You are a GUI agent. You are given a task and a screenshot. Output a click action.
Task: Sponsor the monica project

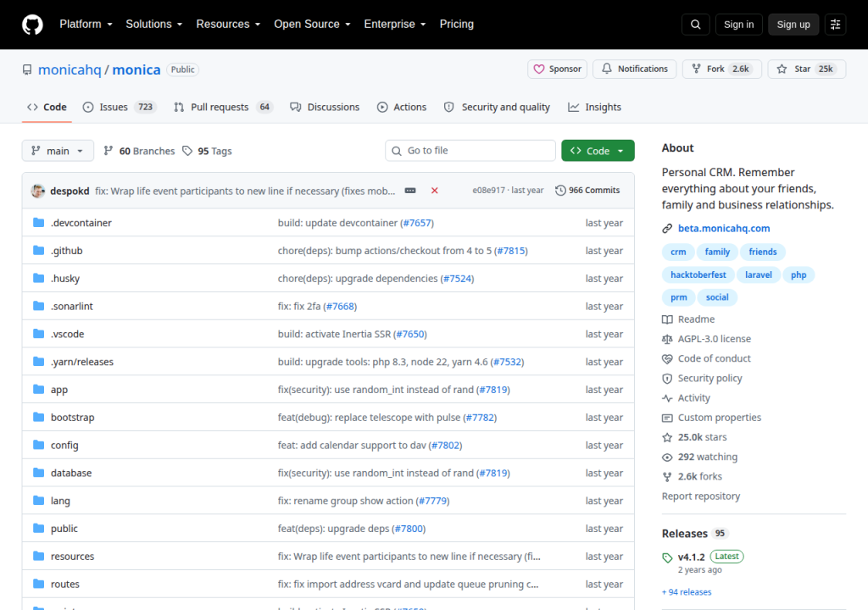pos(558,69)
